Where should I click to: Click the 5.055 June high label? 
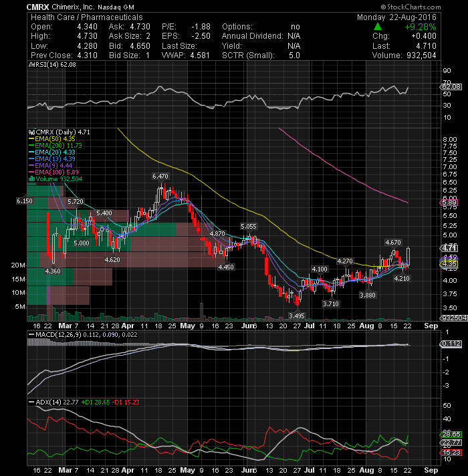pyautogui.click(x=248, y=226)
